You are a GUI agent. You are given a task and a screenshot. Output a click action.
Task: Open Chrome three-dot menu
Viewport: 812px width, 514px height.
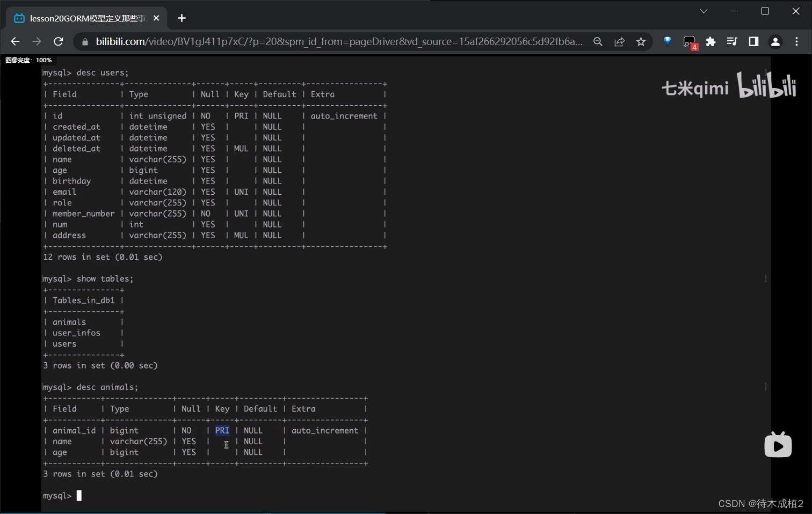point(796,42)
